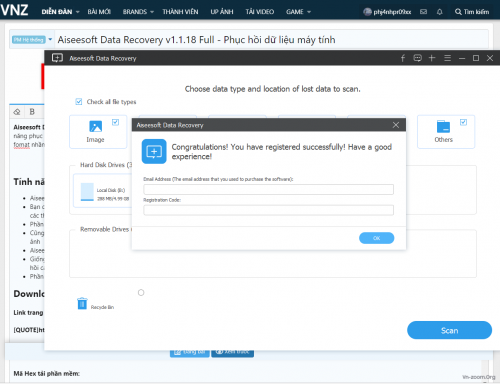This screenshot has width=500, height=384.
Task: Click eraser icon in forum editor toolbar
Action: 17,112
